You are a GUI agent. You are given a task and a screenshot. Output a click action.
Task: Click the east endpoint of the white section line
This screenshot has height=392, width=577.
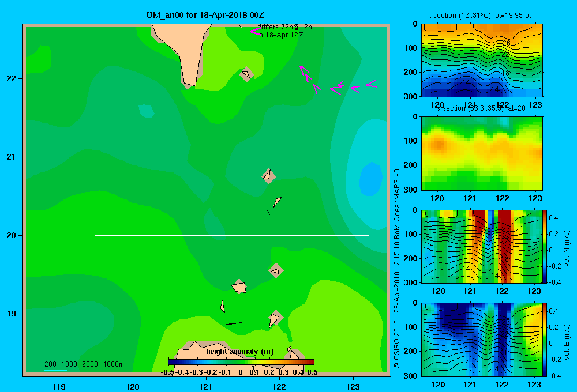pos(368,235)
